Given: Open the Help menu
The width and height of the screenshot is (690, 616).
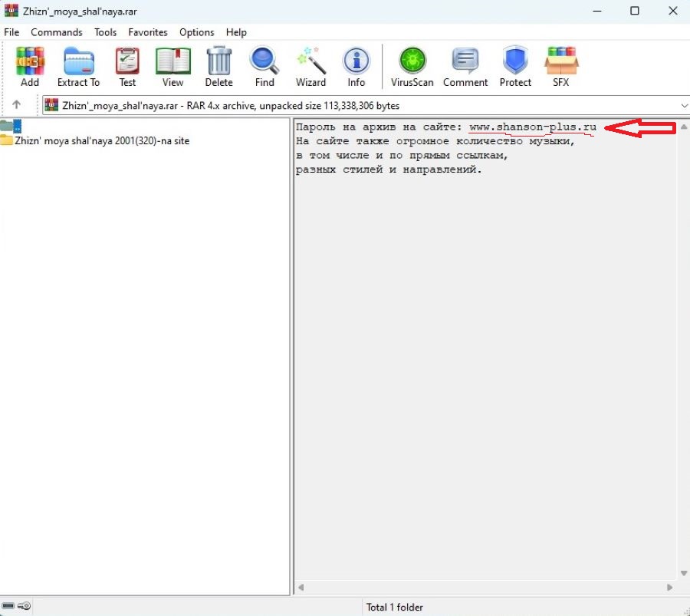Looking at the screenshot, I should pyautogui.click(x=236, y=32).
